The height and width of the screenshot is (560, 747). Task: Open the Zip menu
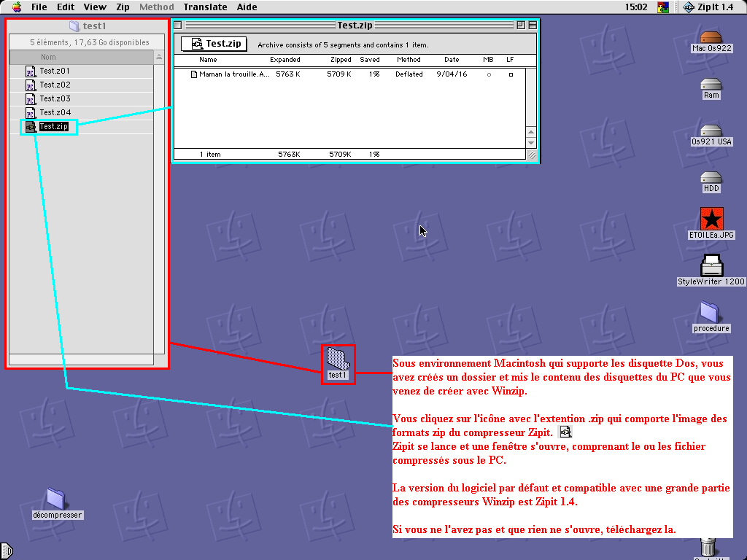click(123, 7)
